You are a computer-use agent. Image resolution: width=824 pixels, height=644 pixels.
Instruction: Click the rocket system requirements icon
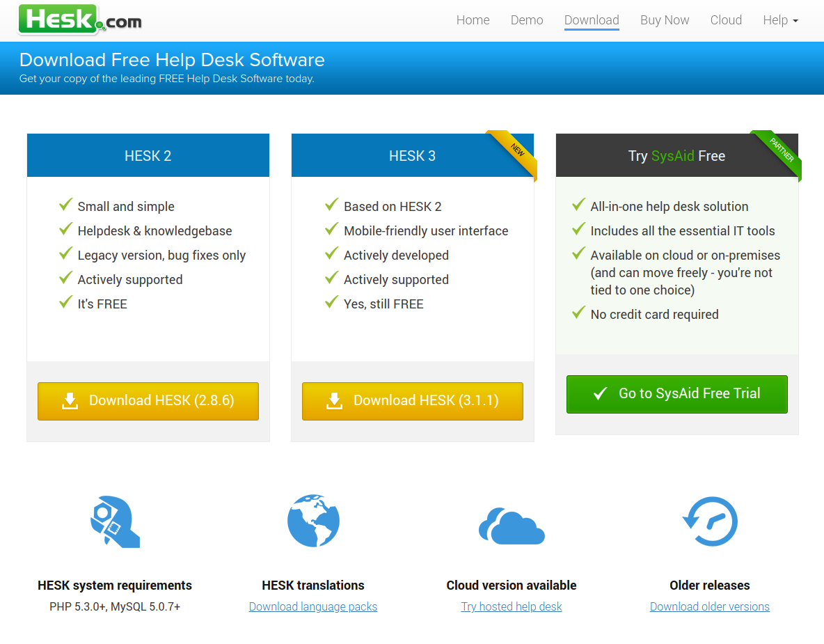(115, 521)
